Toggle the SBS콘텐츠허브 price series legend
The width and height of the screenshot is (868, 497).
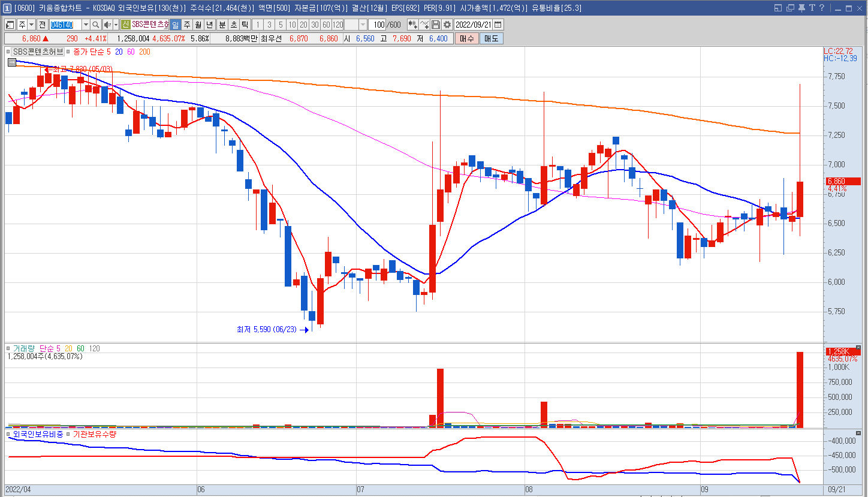(x=38, y=52)
